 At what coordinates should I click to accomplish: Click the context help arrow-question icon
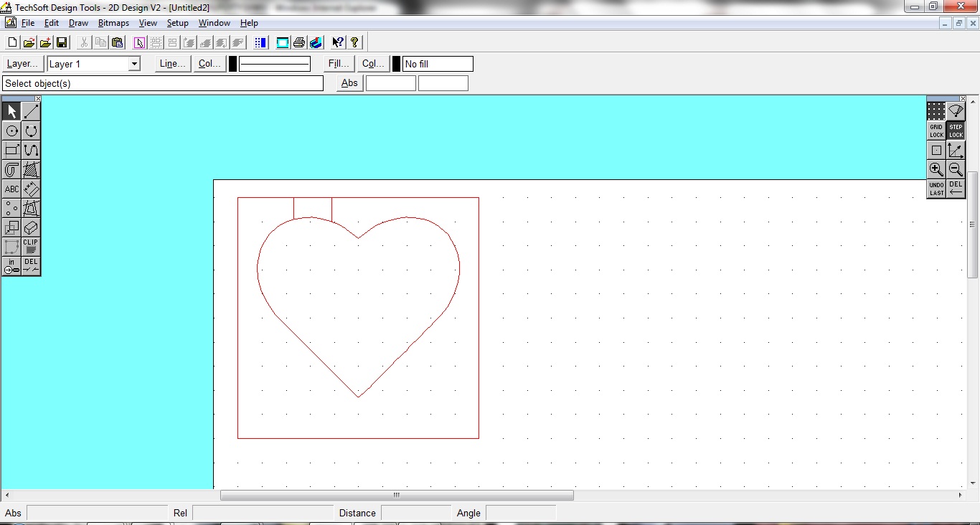point(338,42)
